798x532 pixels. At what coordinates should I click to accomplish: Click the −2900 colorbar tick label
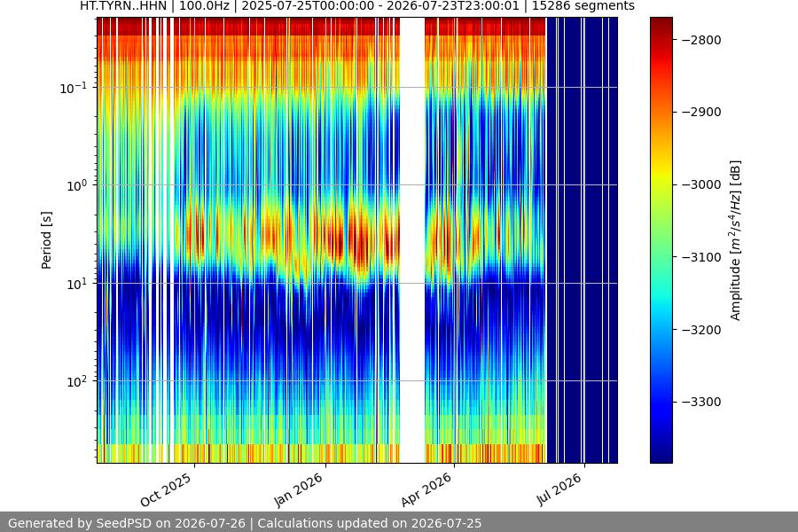coord(701,112)
